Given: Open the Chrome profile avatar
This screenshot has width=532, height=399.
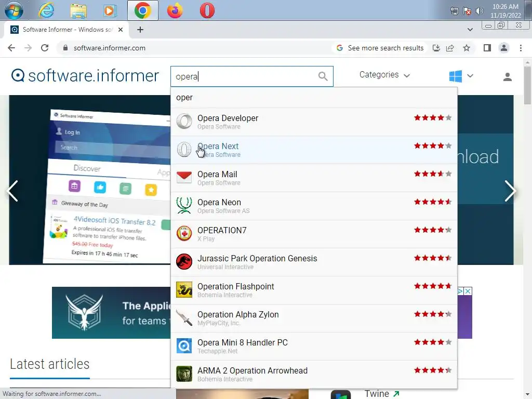Looking at the screenshot, I should [504, 48].
